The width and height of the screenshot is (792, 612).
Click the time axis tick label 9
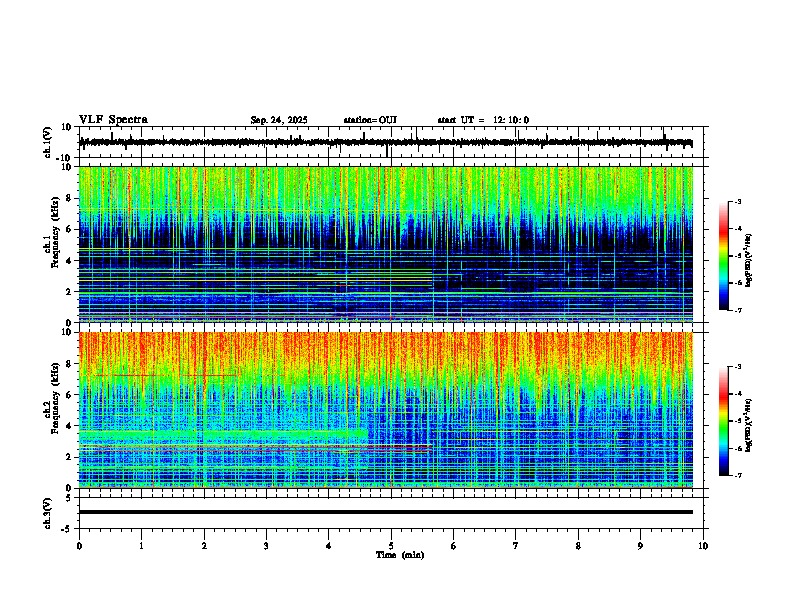click(640, 546)
